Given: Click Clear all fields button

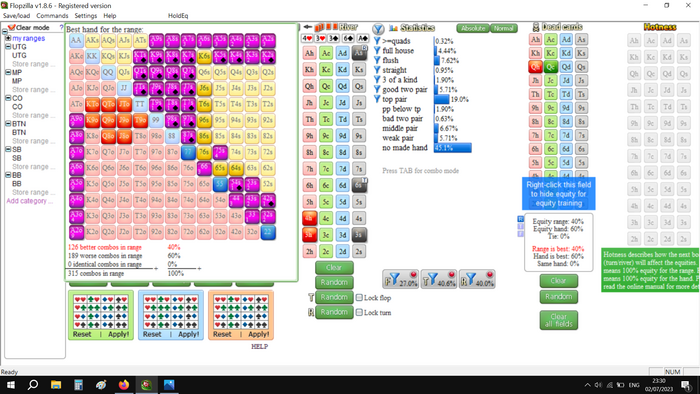Looking at the screenshot, I should pyautogui.click(x=558, y=320).
